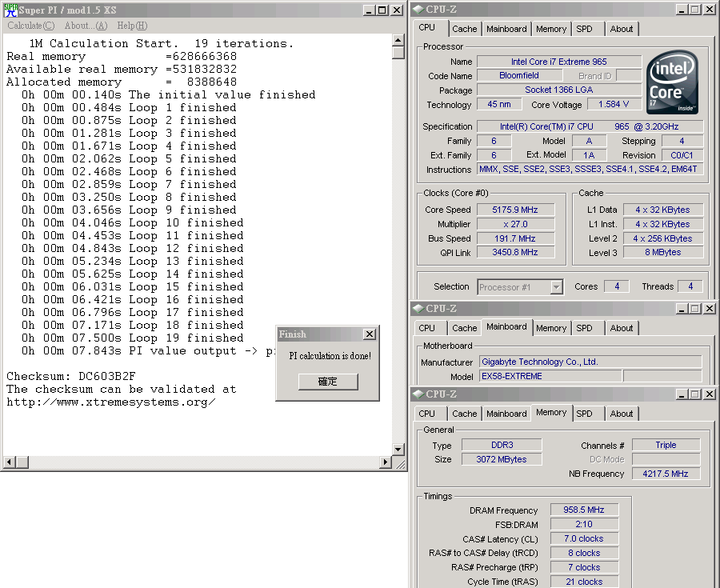Close the Super PI window
This screenshot has width=720, height=588.
point(397,10)
